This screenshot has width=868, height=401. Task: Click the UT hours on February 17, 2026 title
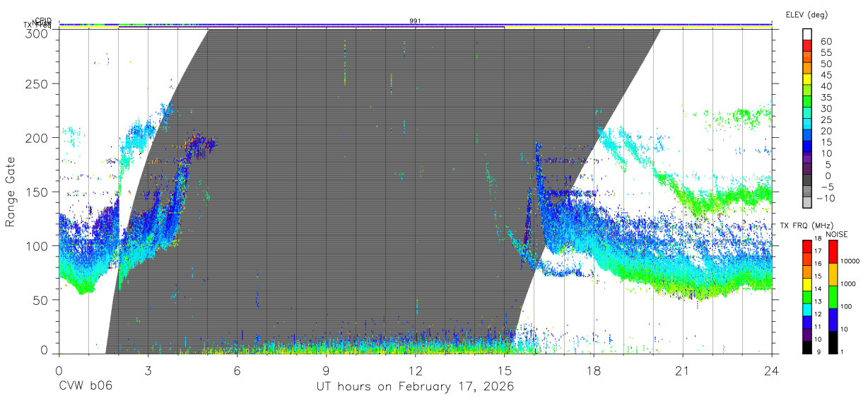[414, 387]
